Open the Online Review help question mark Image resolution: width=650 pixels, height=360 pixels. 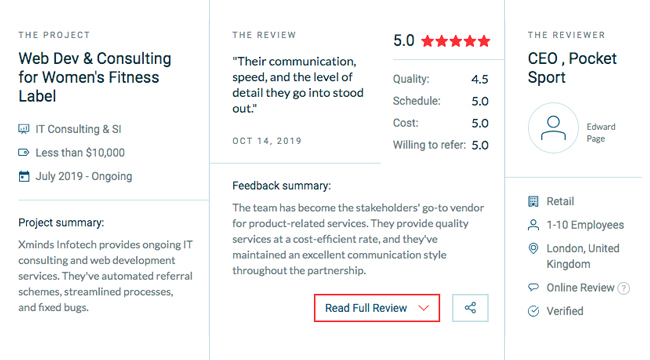(x=623, y=288)
